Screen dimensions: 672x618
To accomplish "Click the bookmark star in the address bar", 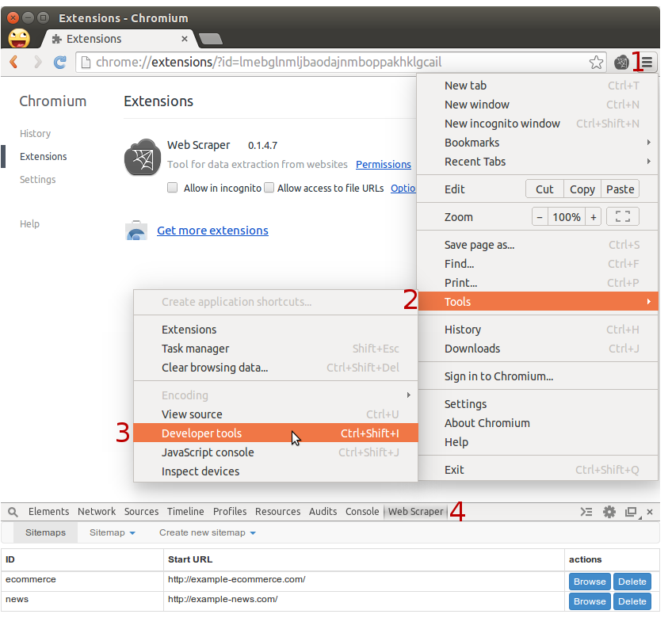I will click(597, 61).
